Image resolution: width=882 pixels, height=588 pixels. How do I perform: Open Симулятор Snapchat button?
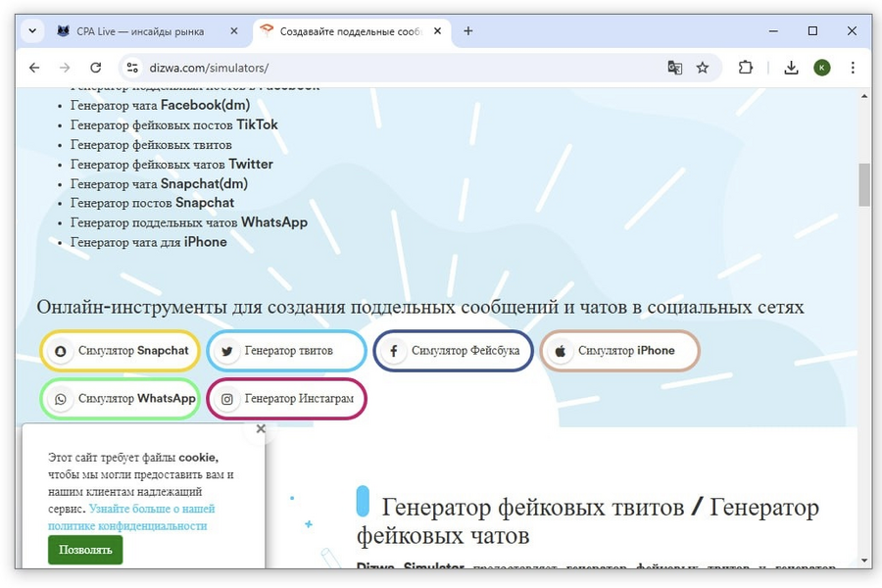point(120,351)
